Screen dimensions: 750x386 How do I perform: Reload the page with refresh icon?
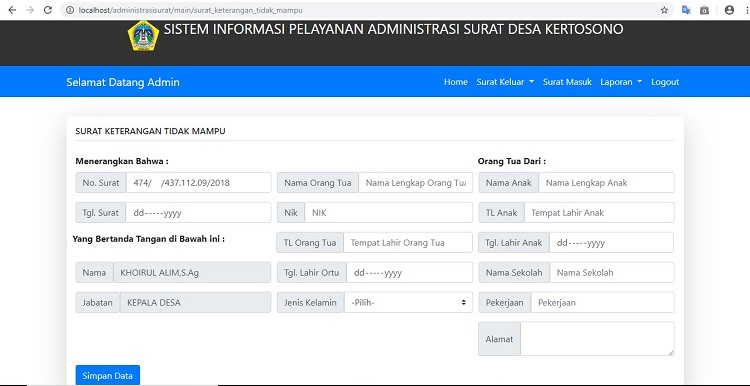48,10
